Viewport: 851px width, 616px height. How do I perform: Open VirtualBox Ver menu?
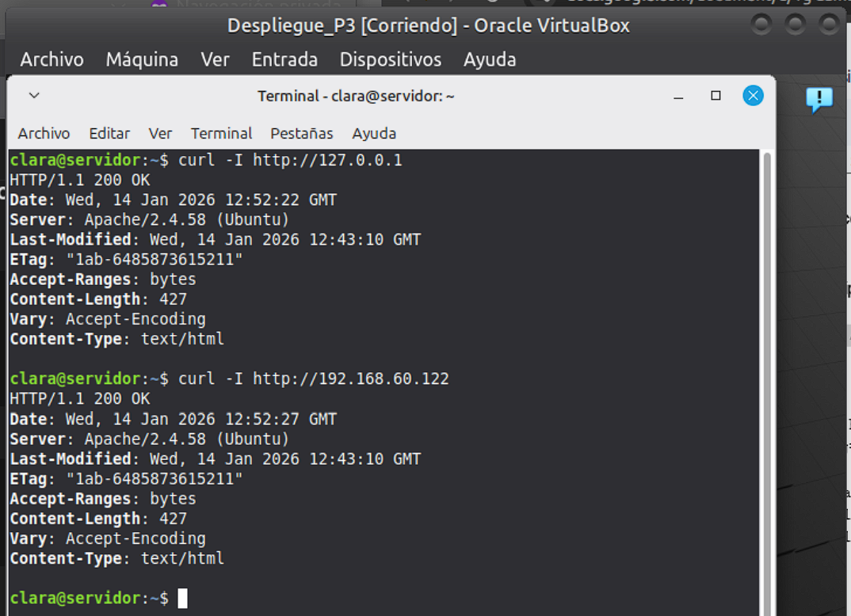click(x=215, y=59)
